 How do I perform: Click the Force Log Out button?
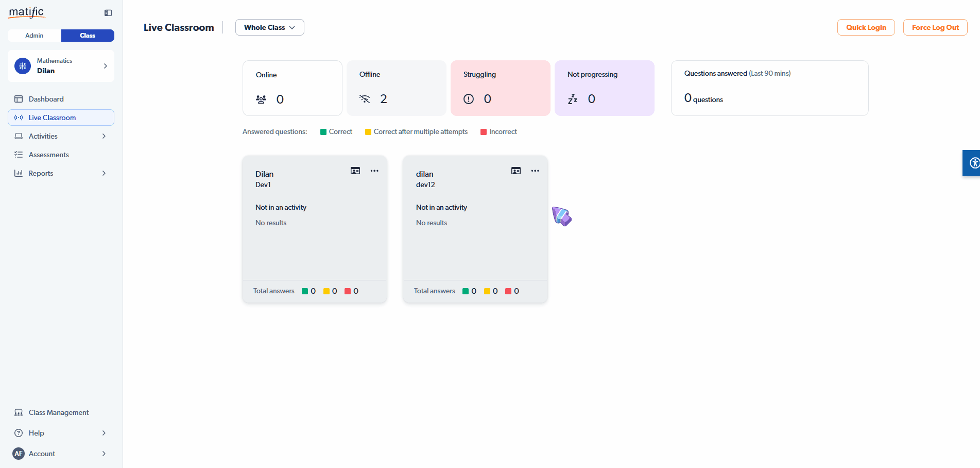[x=935, y=27]
